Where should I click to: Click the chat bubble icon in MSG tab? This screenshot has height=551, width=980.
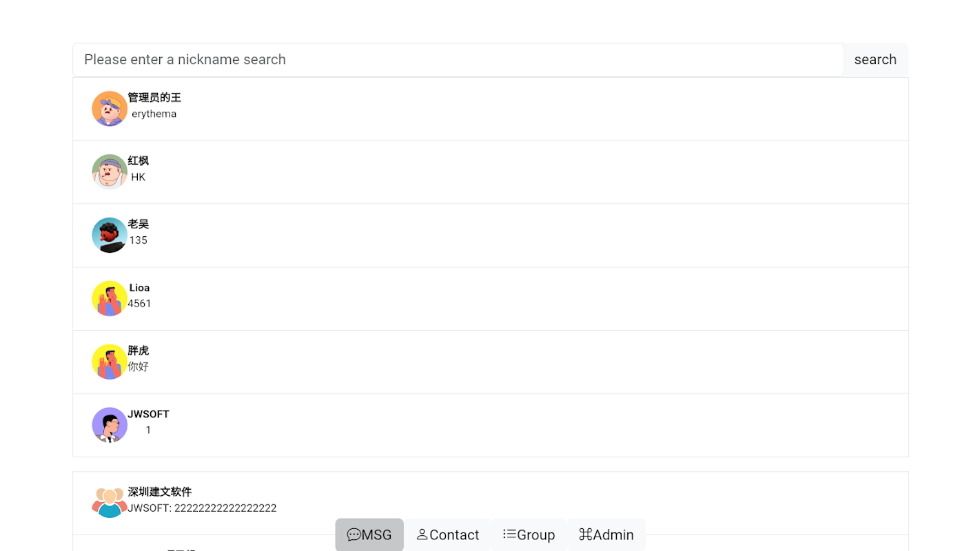point(354,535)
